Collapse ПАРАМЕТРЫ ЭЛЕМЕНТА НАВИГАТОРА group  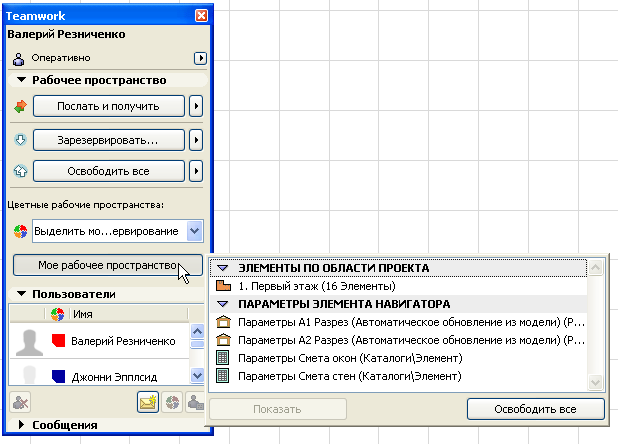pos(223,304)
